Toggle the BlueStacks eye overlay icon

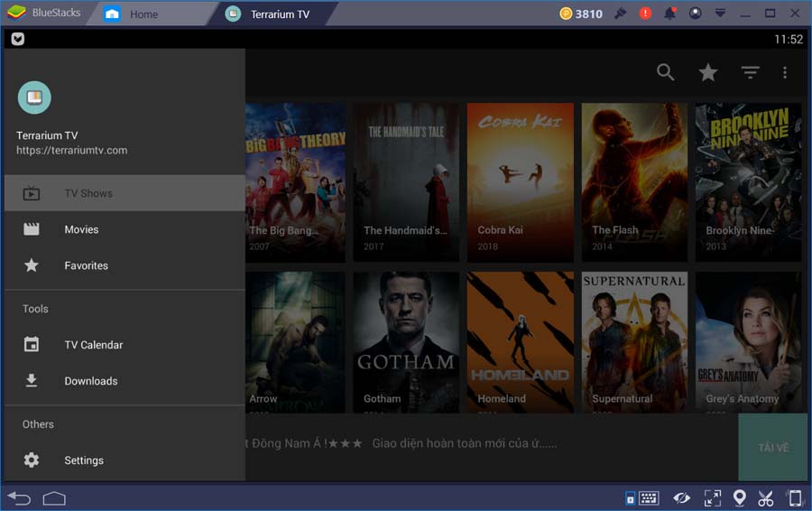coord(681,498)
